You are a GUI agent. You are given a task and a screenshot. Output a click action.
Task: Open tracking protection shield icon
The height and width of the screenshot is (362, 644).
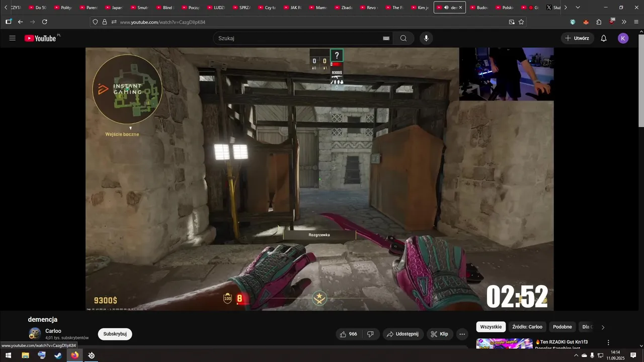(x=95, y=22)
